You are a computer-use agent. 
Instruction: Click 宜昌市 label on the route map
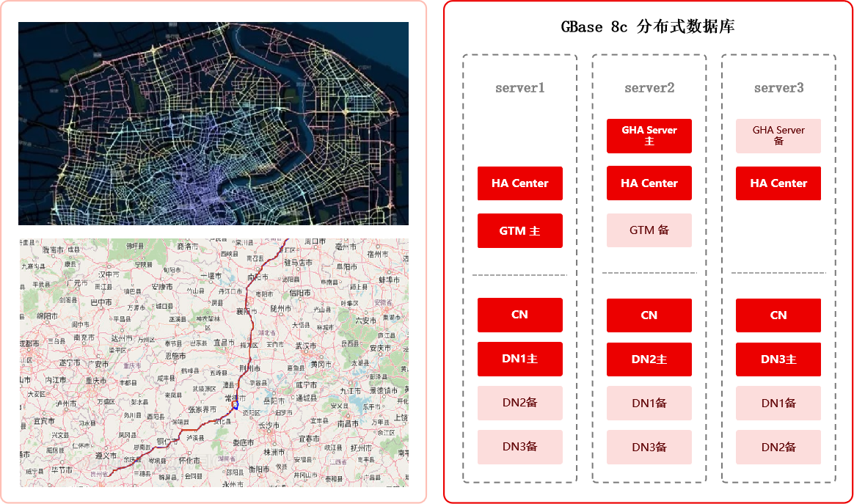[x=224, y=343]
